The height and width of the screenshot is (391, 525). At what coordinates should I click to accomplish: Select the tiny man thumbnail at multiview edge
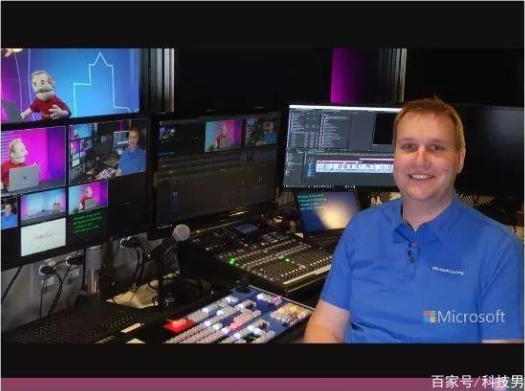click(x=9, y=213)
